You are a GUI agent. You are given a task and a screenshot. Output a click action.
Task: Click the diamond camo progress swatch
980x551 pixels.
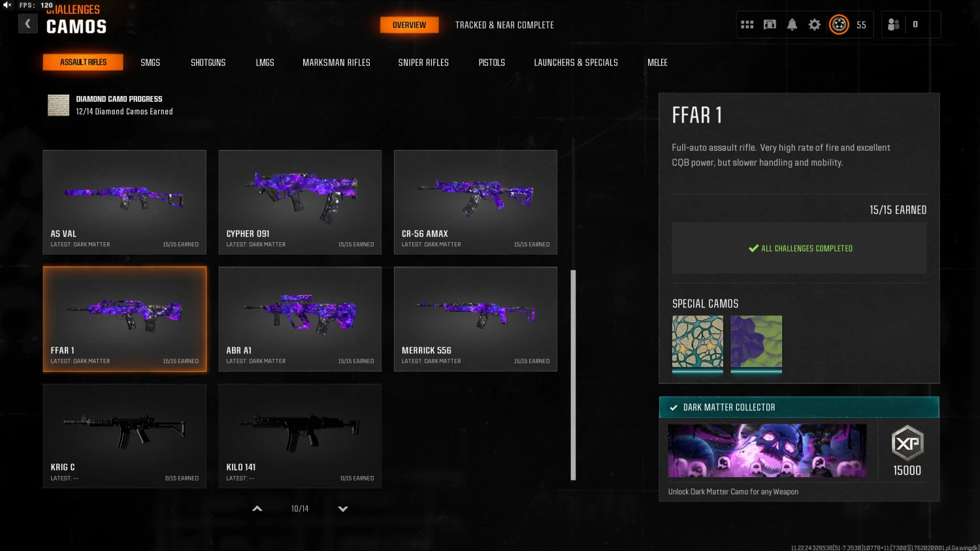point(58,105)
